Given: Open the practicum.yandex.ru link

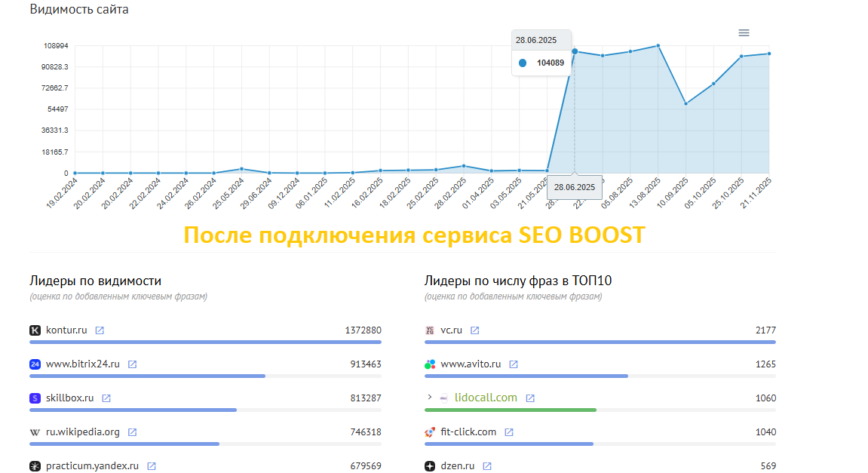Looking at the screenshot, I should pyautogui.click(x=90, y=465).
